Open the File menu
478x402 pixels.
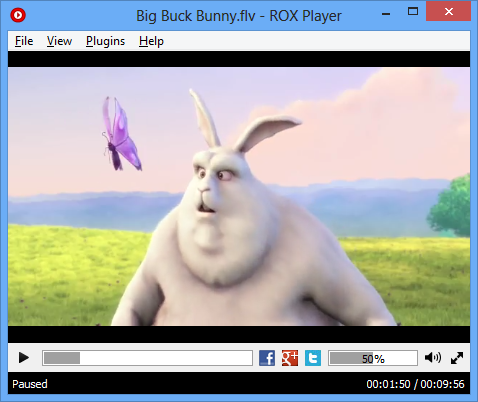tap(24, 41)
